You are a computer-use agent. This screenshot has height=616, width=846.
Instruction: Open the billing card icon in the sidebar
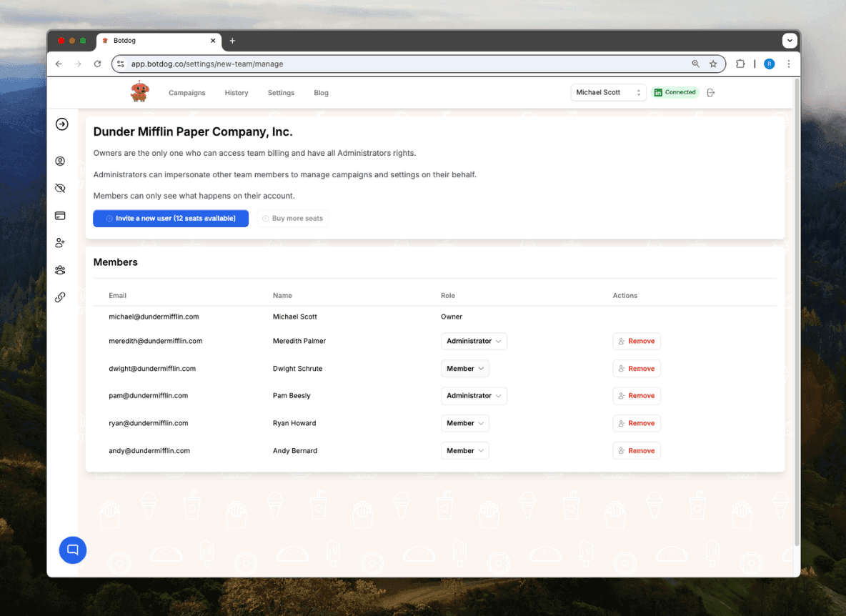[x=61, y=215]
